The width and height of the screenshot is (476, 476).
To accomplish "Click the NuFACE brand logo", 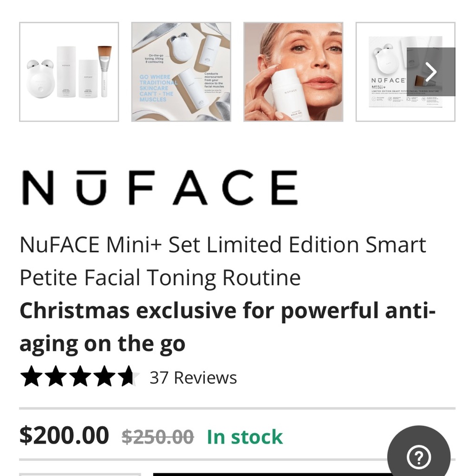I will coord(159,187).
